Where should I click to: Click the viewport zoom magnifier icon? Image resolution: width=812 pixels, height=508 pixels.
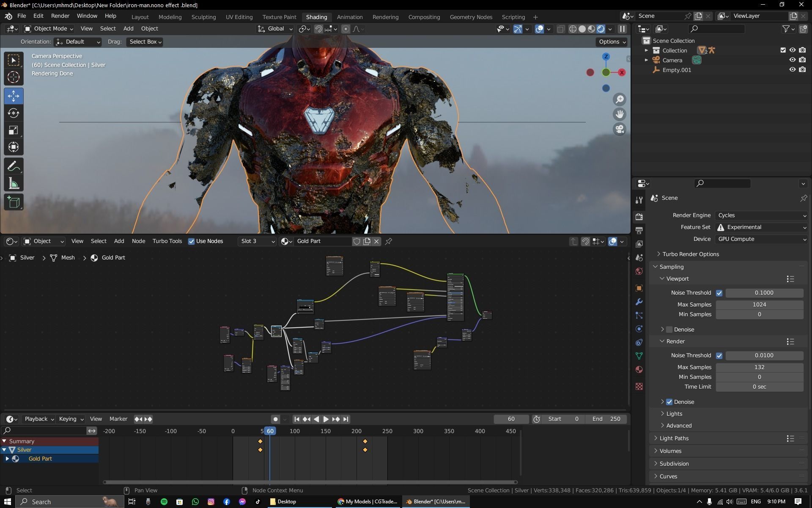click(620, 99)
